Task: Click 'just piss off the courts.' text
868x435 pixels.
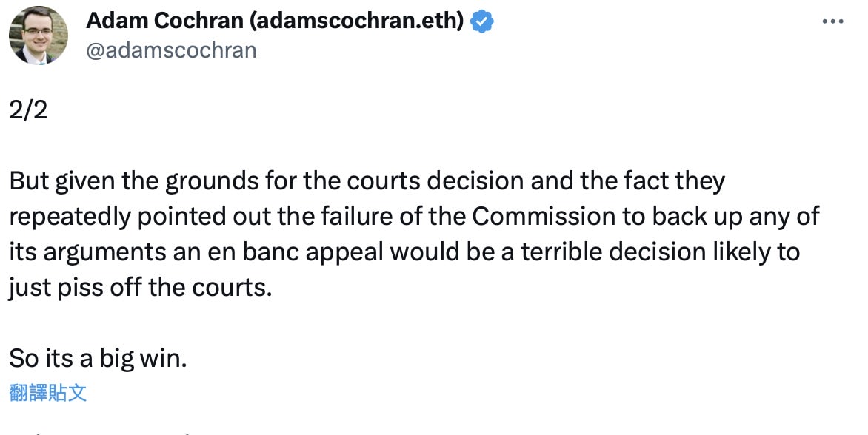Action: (141, 288)
